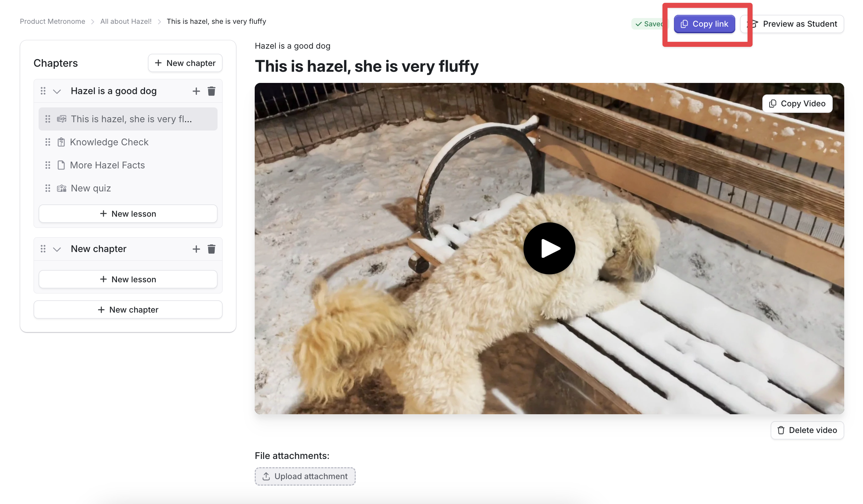Open the New quiz lesson
Viewport: 863px width, 504px height.
click(x=91, y=189)
